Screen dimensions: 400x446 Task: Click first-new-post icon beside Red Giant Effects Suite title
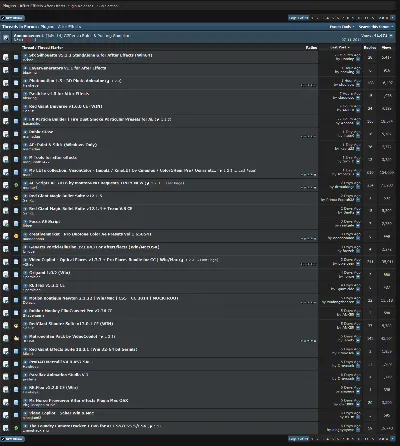tap(25, 349)
